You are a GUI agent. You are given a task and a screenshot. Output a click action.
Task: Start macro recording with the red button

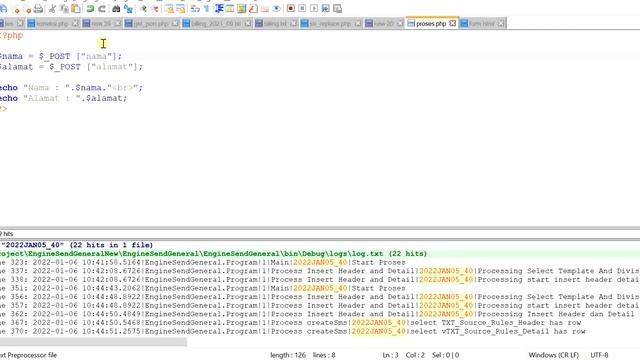click(x=291, y=9)
